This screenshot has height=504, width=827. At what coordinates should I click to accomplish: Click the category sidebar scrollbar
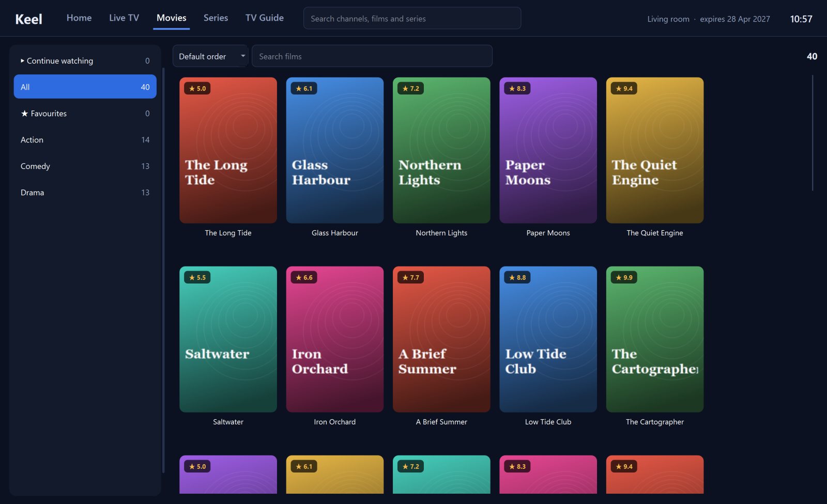pos(163,270)
